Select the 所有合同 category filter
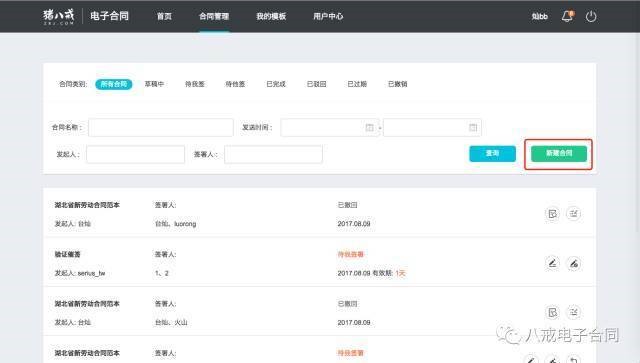The width and height of the screenshot is (640, 363). coord(114,84)
